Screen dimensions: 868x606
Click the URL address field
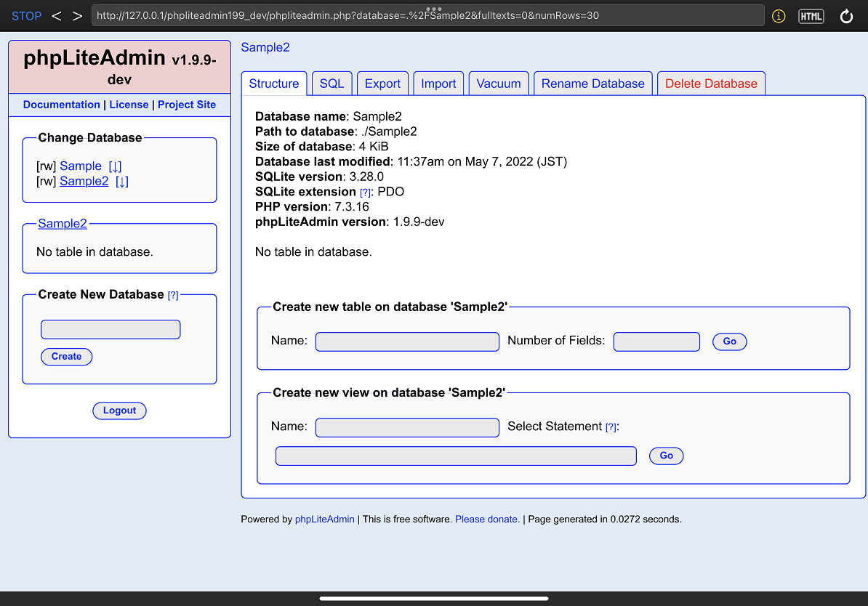point(427,15)
